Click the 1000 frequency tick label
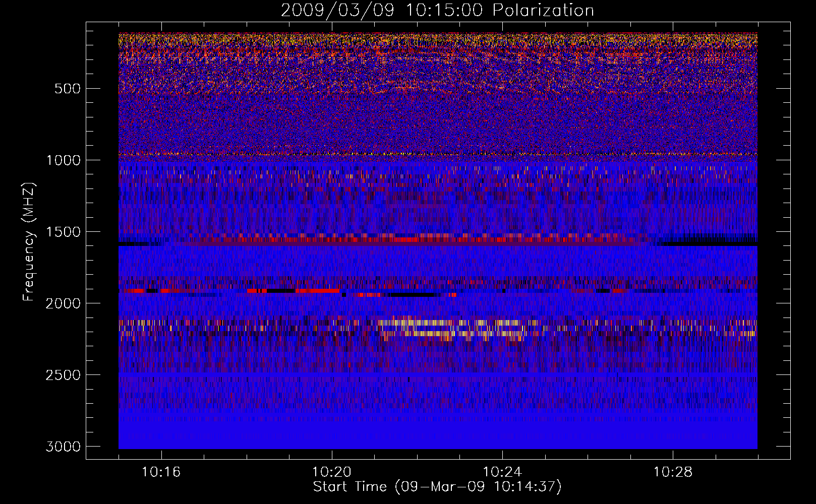816x504 pixels. point(64,160)
